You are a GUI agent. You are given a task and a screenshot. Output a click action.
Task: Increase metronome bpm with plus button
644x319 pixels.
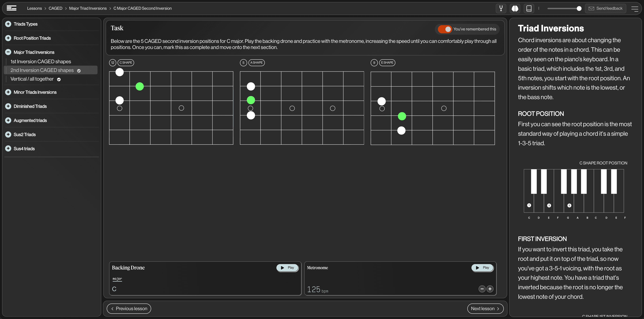click(x=490, y=289)
